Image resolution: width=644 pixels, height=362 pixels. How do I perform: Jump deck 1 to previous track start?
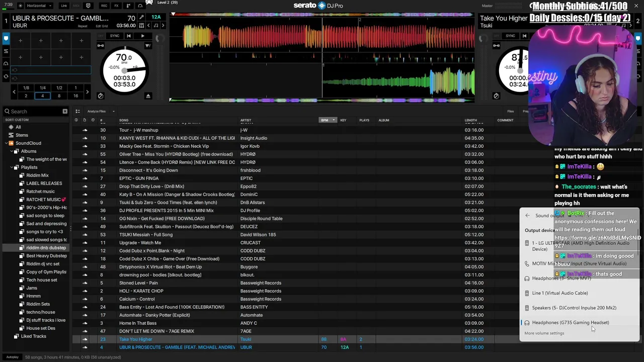(x=128, y=36)
